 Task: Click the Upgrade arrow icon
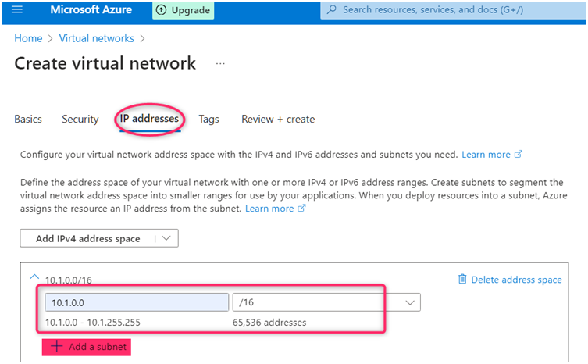(x=161, y=10)
